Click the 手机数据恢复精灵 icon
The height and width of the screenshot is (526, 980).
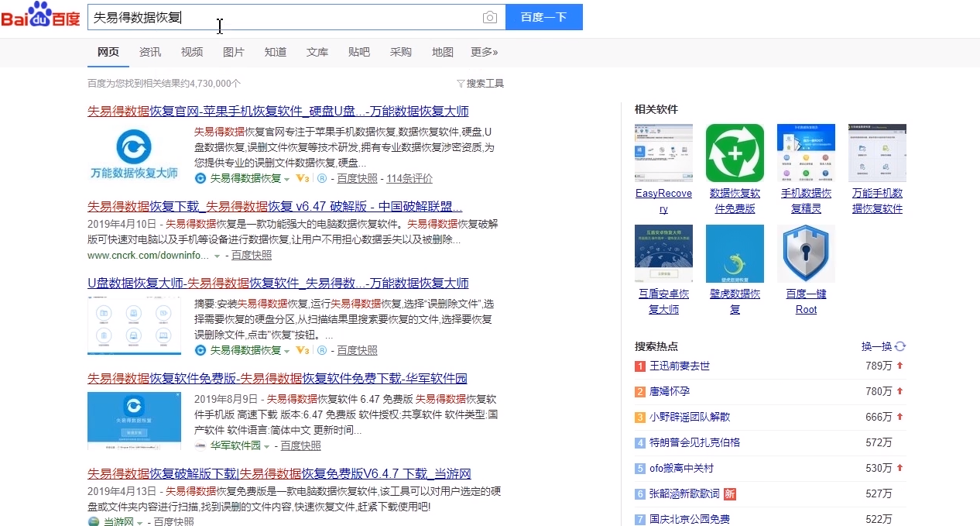pyautogui.click(x=806, y=153)
